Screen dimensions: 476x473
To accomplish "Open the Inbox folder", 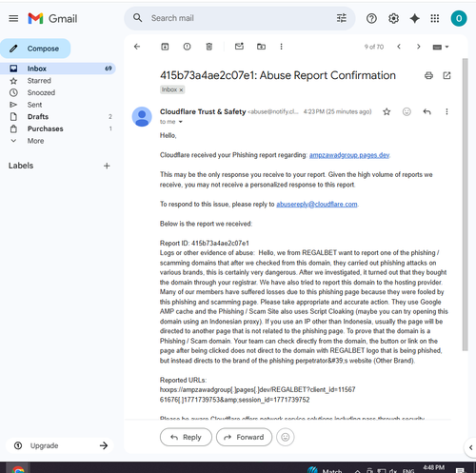I will [58, 69].
